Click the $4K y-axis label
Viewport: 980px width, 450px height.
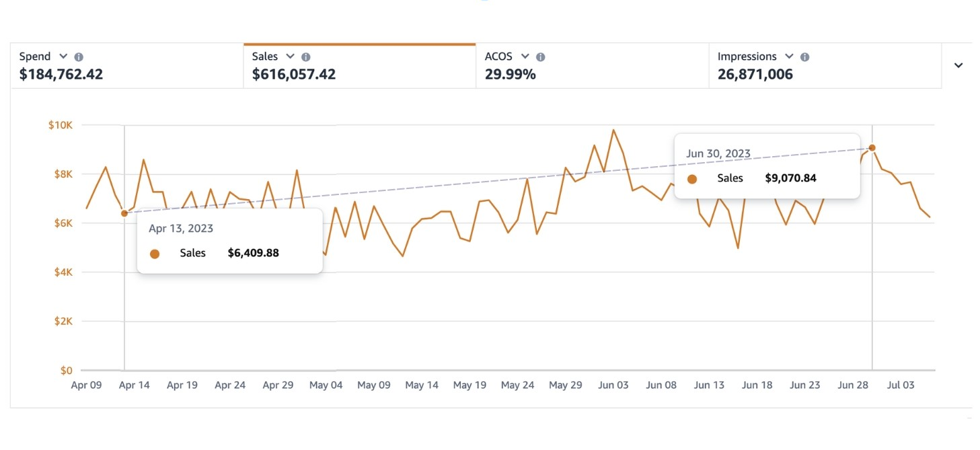(x=63, y=272)
